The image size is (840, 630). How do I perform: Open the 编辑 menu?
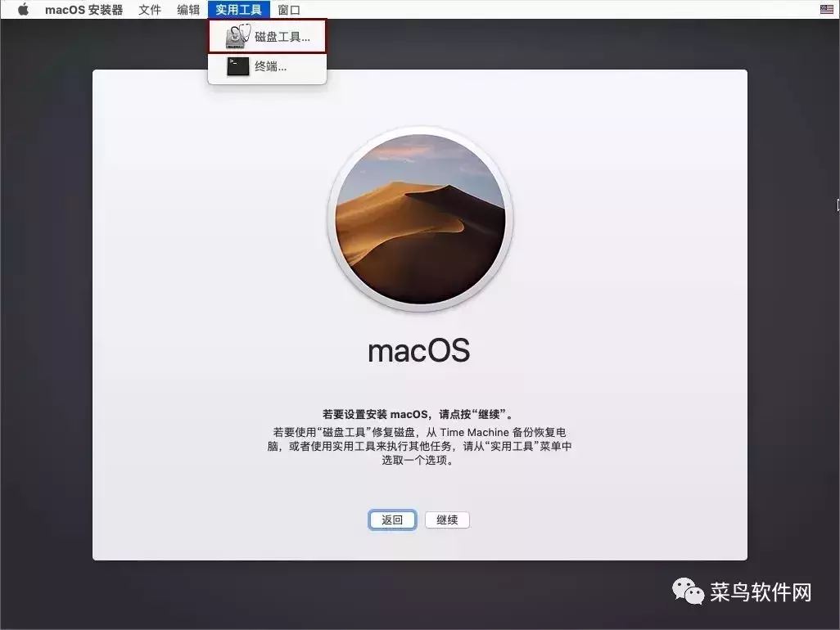click(187, 9)
